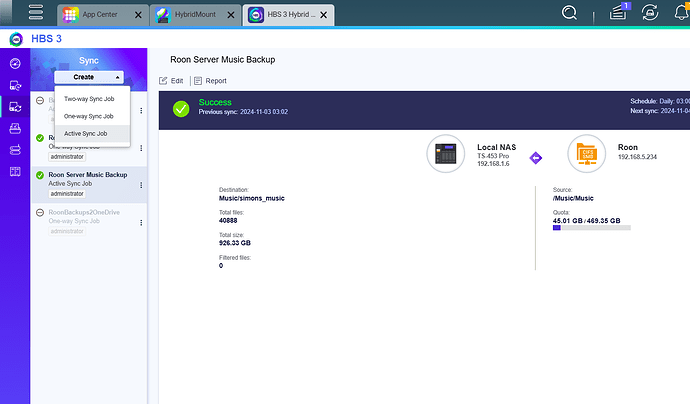The height and width of the screenshot is (404, 690).
Task: Collapse the Create dropdown button
Action: tap(89, 77)
